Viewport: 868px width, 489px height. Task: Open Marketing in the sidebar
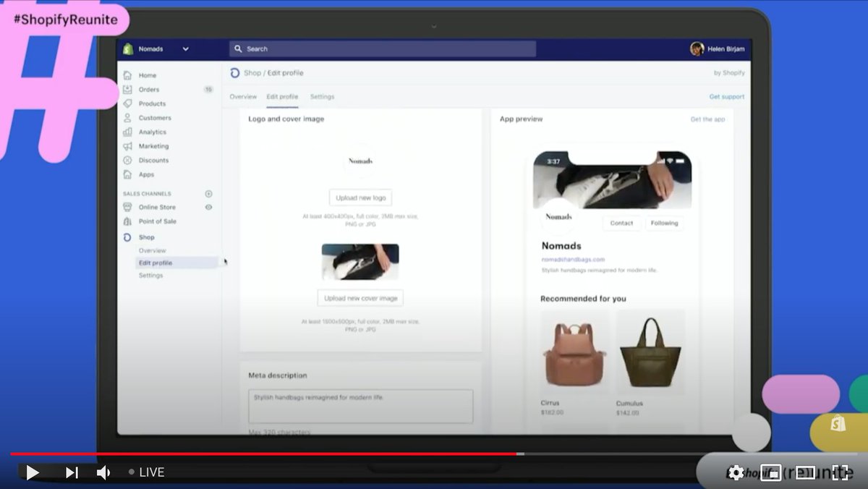pyautogui.click(x=153, y=146)
